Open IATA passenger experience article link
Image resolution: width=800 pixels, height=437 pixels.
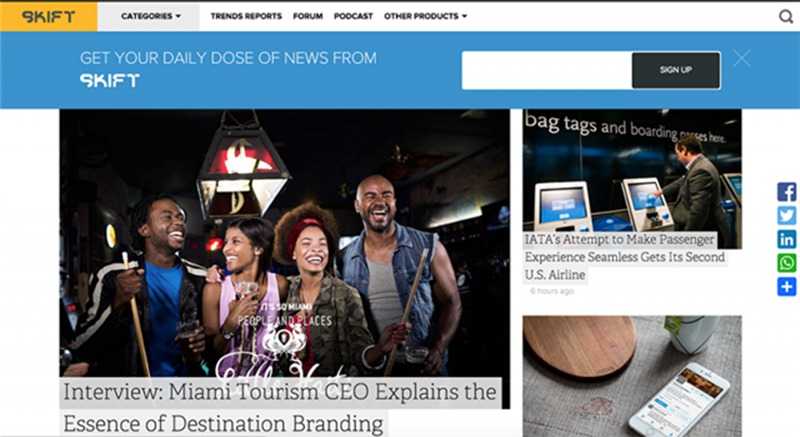tap(624, 257)
